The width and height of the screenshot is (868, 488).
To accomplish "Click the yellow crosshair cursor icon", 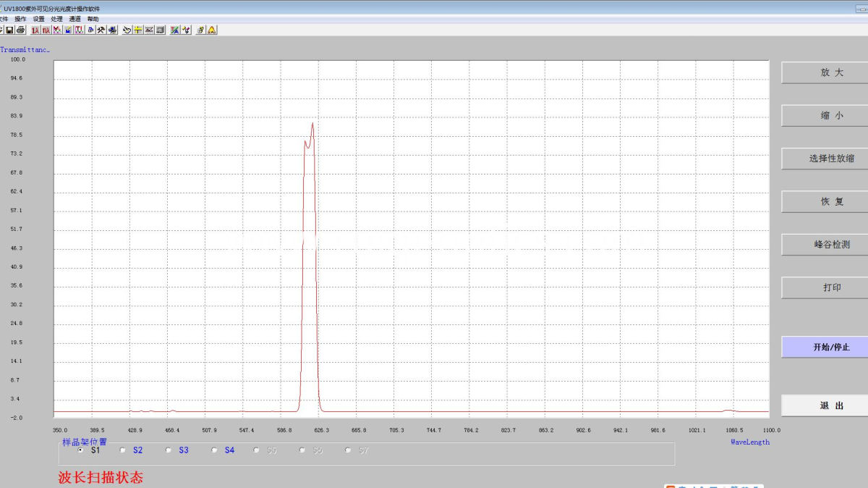I will (137, 30).
